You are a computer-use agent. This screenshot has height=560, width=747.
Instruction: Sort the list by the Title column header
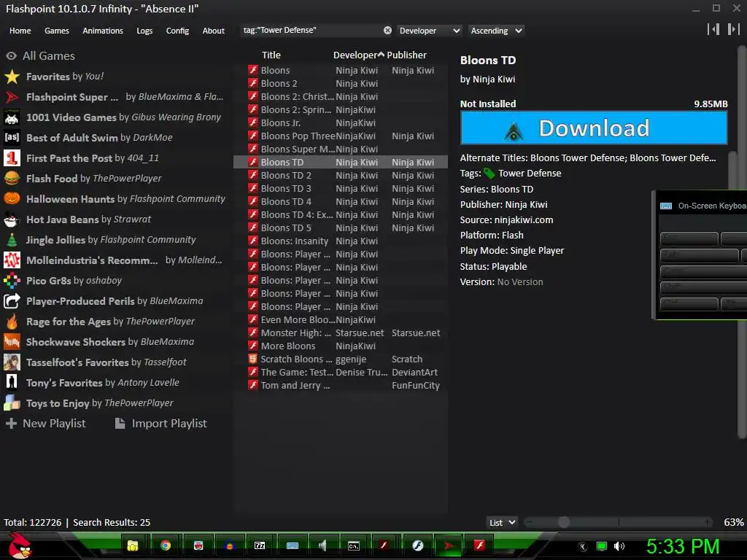[x=271, y=55]
